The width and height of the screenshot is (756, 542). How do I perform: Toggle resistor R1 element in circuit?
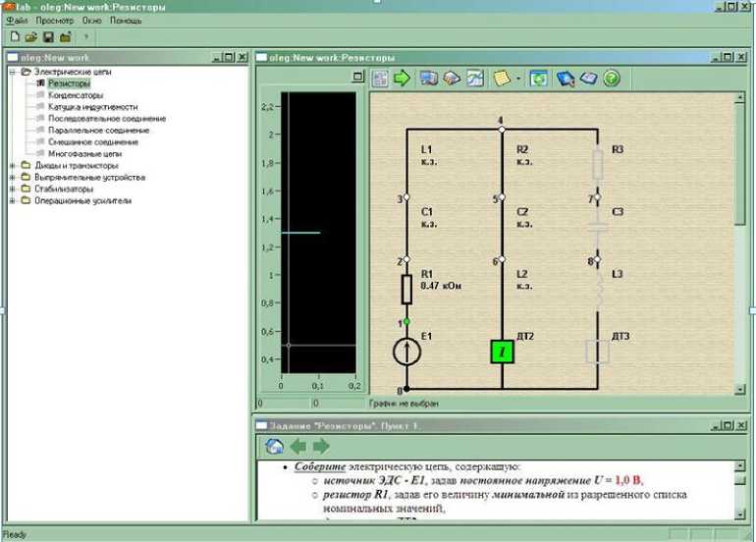[405, 289]
